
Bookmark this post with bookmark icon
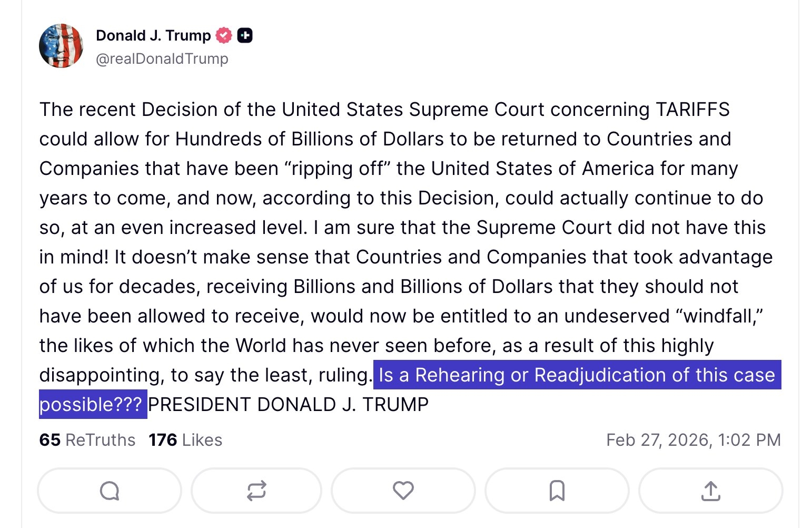(x=557, y=491)
